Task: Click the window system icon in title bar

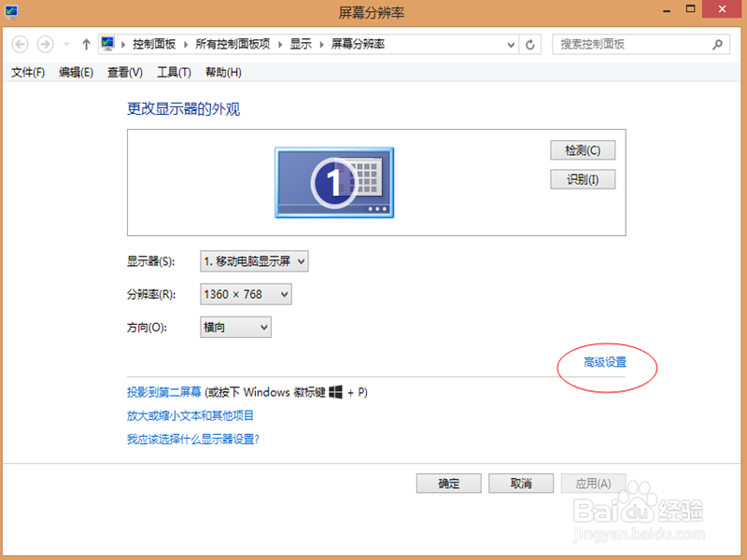Action: (11, 11)
